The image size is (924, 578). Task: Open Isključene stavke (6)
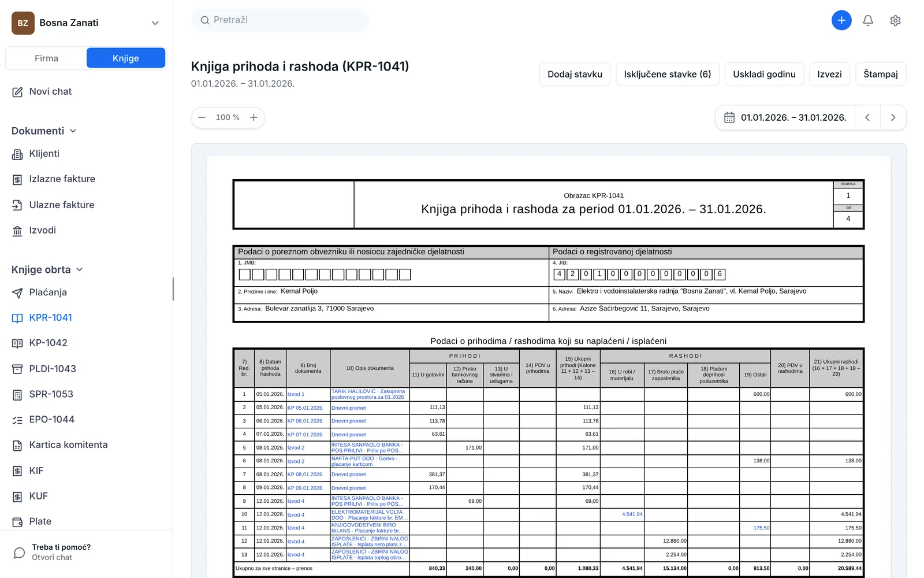point(667,74)
